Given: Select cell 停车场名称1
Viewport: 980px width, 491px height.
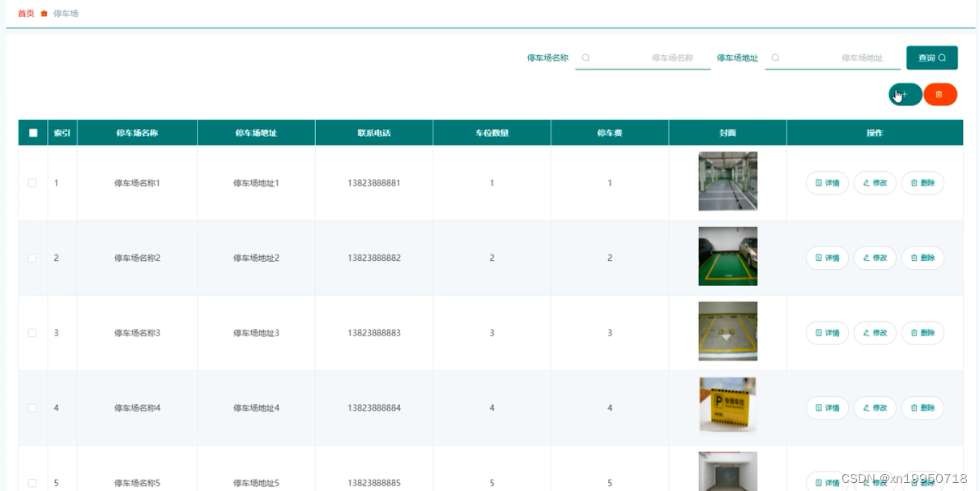Looking at the screenshot, I should point(137,183).
